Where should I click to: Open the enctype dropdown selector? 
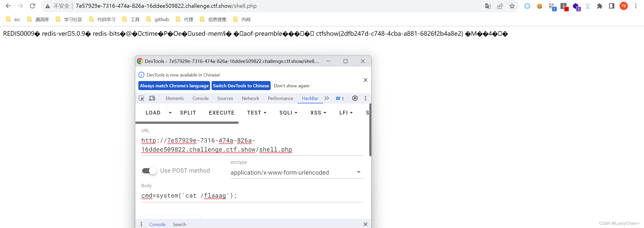pos(297,173)
